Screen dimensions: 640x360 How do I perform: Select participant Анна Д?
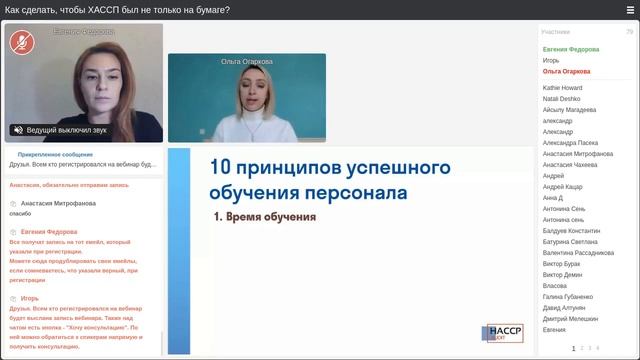(x=553, y=198)
